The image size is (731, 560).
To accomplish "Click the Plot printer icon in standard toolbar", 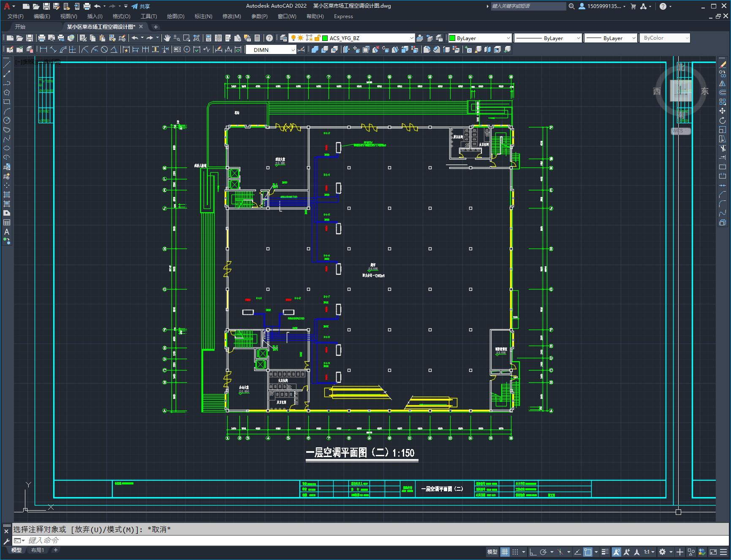I will click(x=42, y=38).
